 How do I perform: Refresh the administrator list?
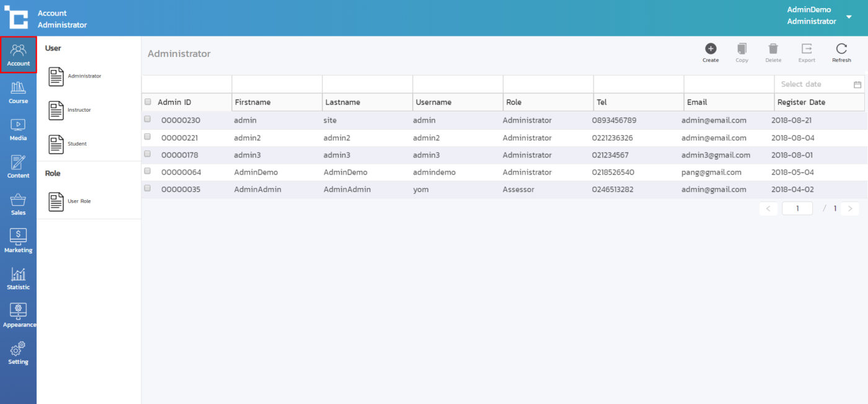tap(841, 49)
